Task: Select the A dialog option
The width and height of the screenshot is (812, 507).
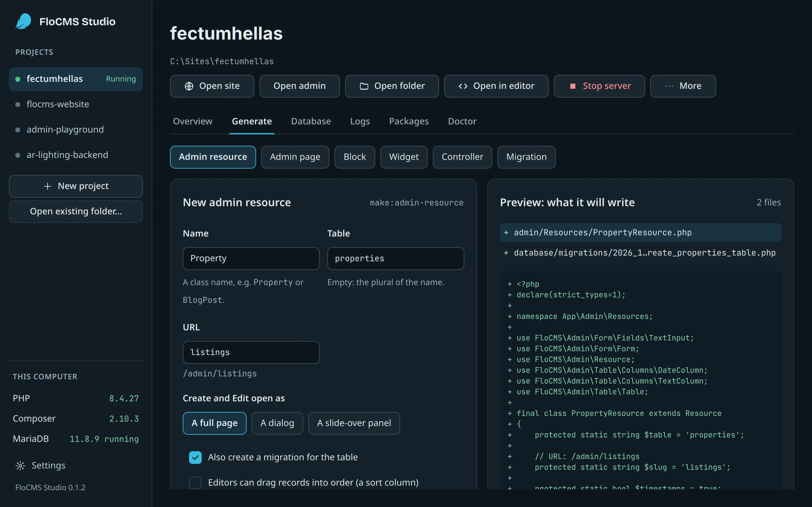Action: (277, 423)
